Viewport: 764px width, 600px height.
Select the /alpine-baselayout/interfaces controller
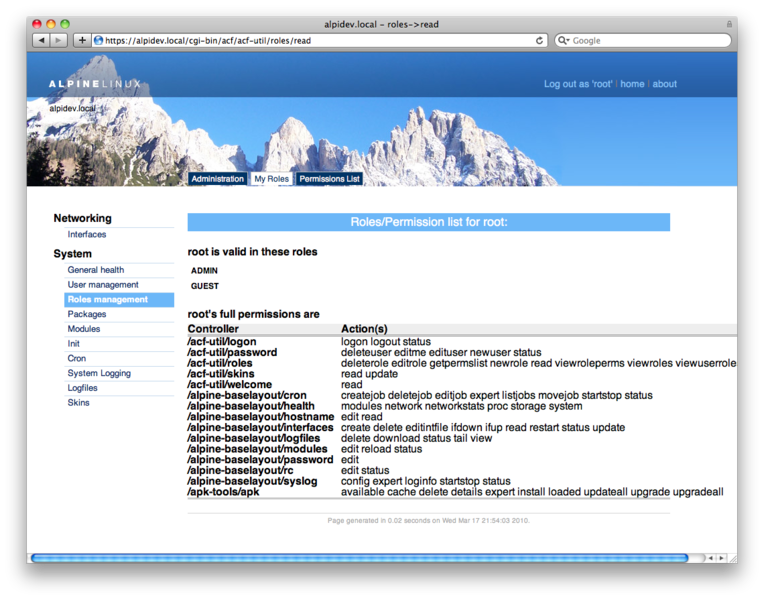coord(260,427)
